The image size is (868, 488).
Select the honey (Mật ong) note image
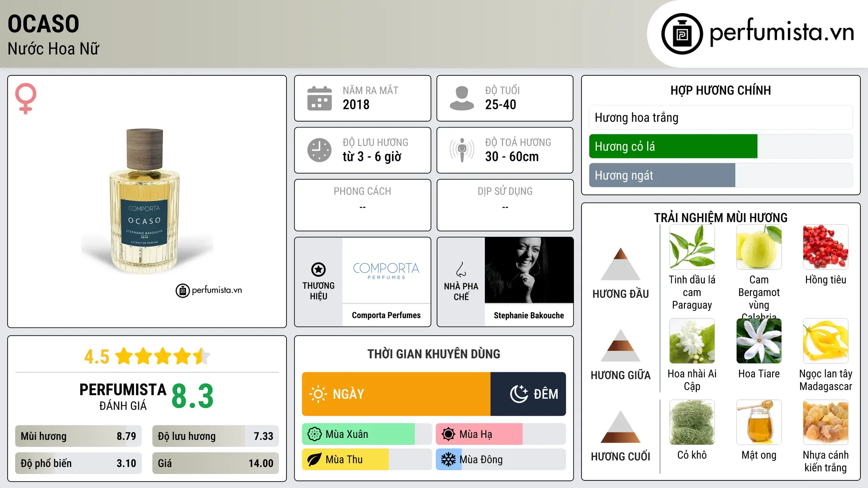pos(759,422)
